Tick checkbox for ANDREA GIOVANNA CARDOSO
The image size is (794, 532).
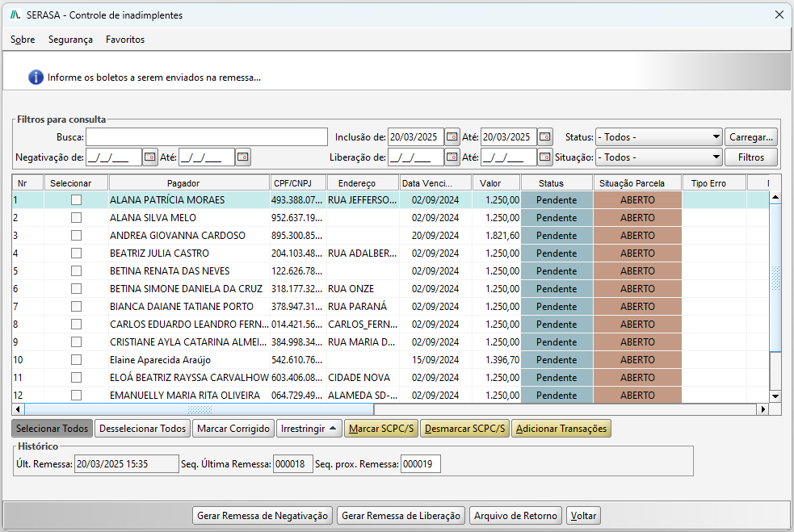(76, 236)
